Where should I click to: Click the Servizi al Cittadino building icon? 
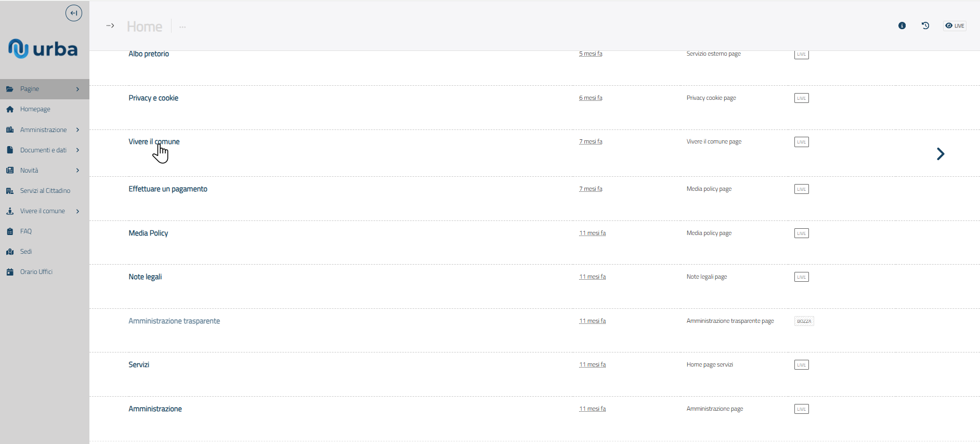pyautogui.click(x=10, y=191)
